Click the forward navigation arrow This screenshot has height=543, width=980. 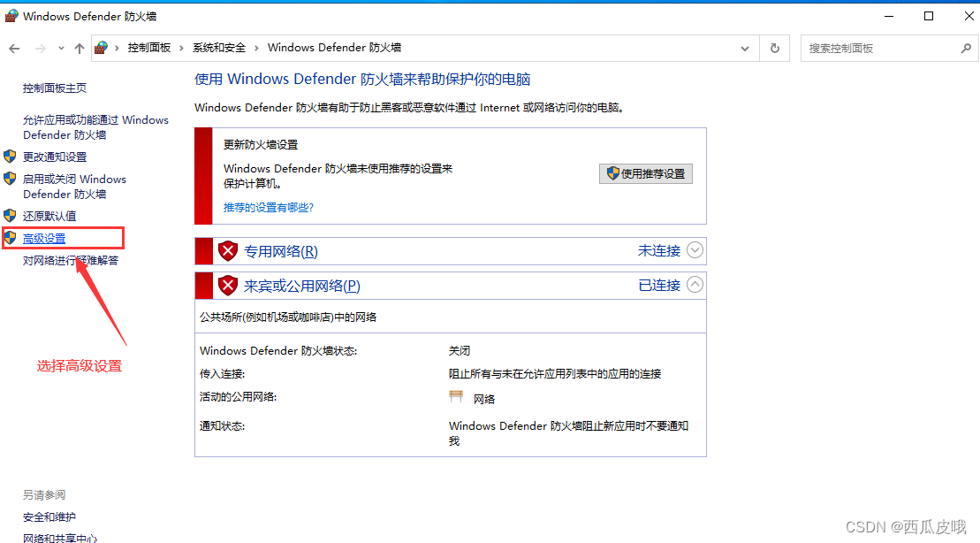[41, 48]
